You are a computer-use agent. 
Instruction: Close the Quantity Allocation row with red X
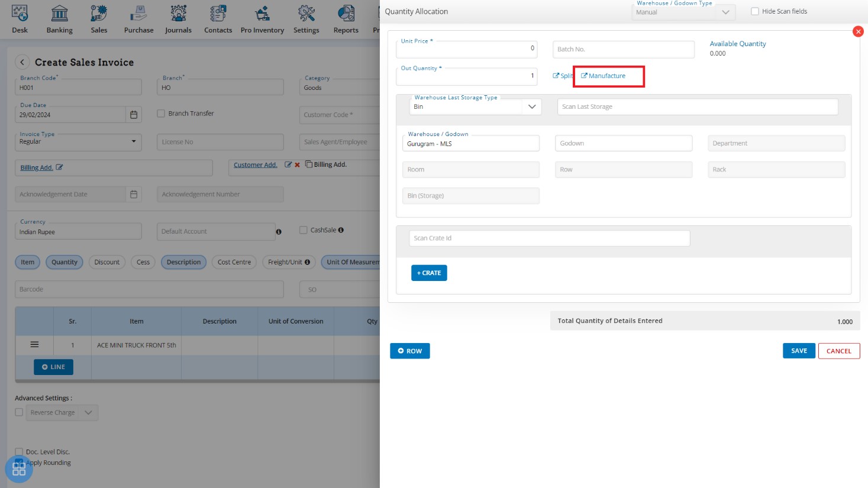(858, 31)
